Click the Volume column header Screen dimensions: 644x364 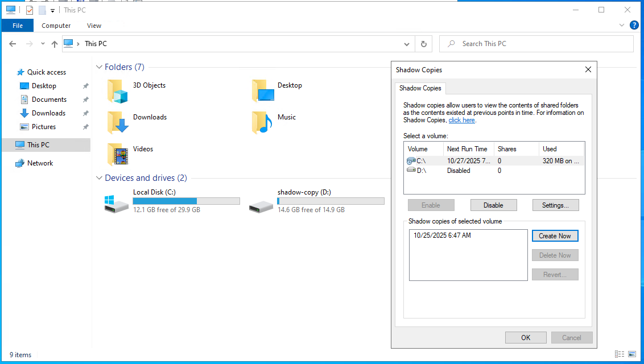click(x=424, y=149)
